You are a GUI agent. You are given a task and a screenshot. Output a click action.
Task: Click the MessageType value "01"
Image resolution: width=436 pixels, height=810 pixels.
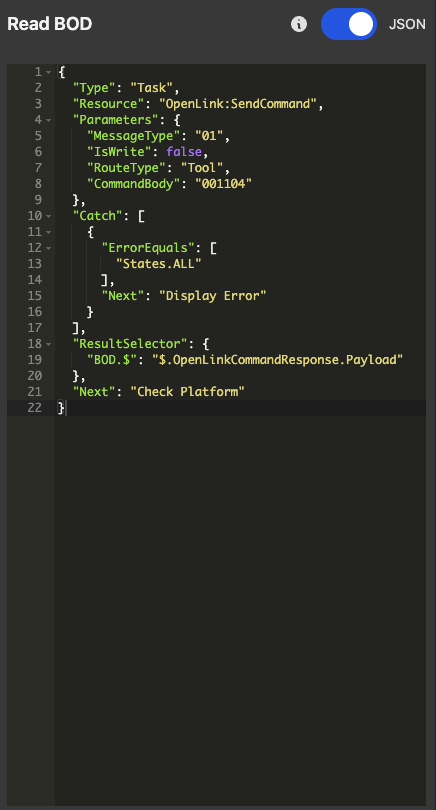[209, 136]
